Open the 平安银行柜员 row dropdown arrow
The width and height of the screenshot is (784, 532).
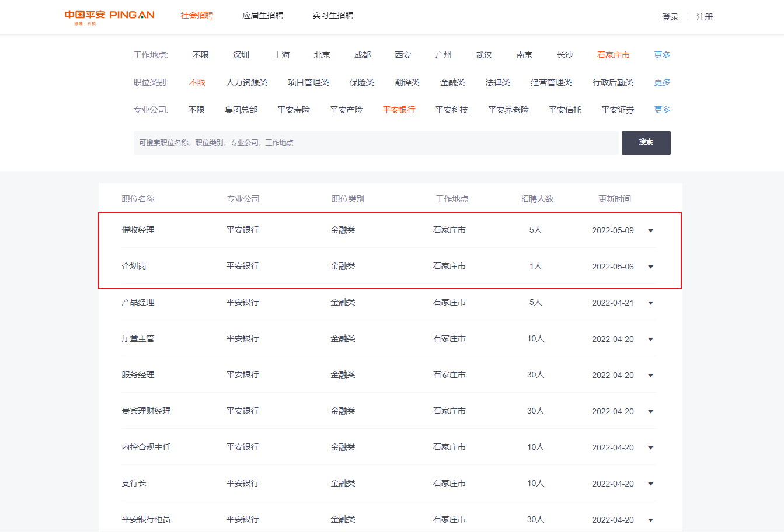tap(651, 520)
